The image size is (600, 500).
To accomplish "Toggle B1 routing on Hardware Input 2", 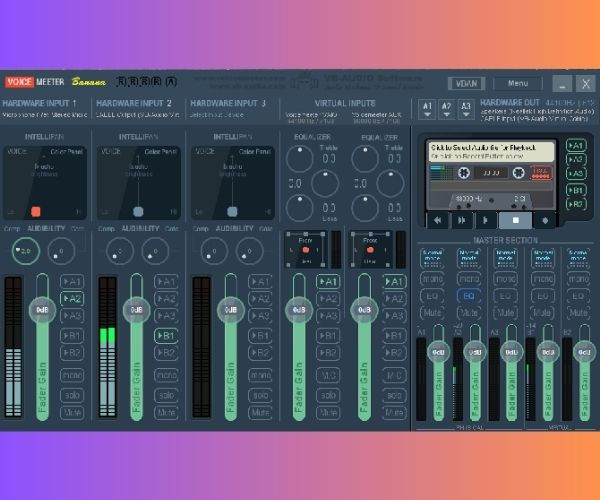I will (x=166, y=336).
